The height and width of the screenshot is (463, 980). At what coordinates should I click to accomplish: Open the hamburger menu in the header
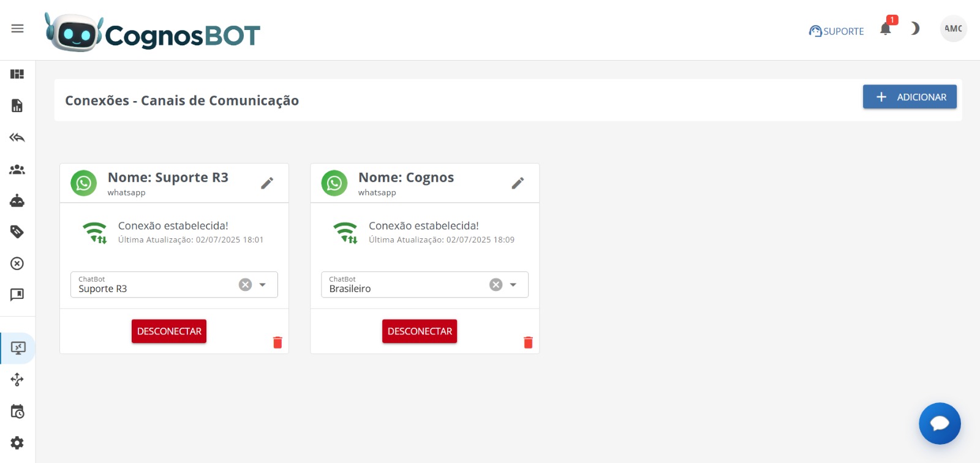[17, 29]
